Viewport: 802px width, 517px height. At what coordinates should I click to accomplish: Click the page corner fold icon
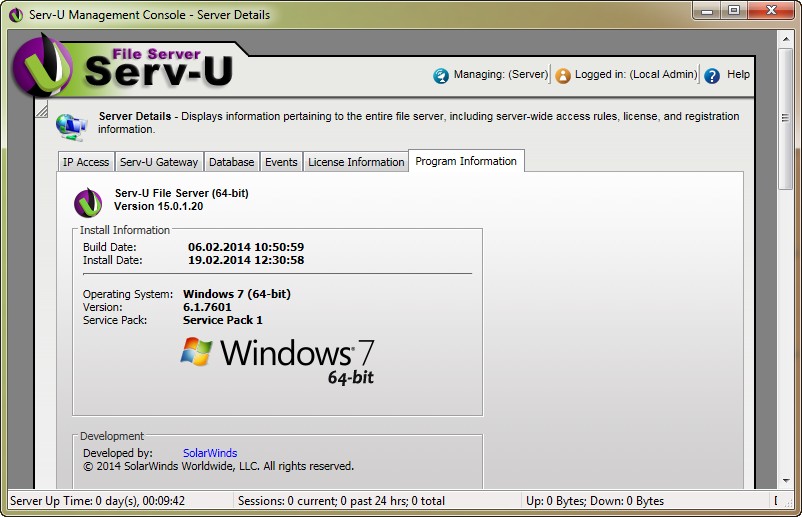pyautogui.click(x=41, y=109)
